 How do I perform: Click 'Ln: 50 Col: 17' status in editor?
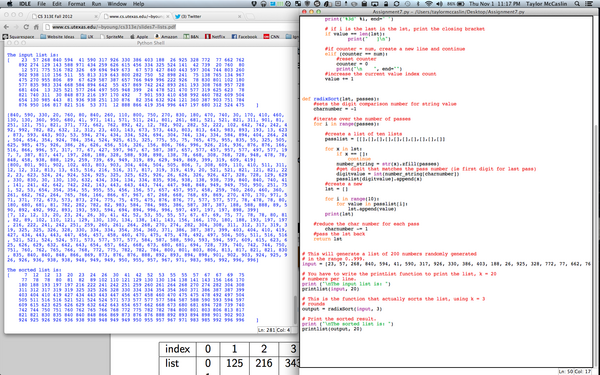pyautogui.click(x=575, y=372)
